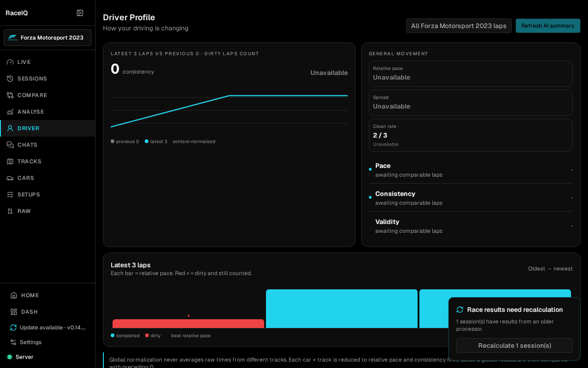The width and height of the screenshot is (588, 368).
Task: Click the Raw binary data icon
Action: 10,211
